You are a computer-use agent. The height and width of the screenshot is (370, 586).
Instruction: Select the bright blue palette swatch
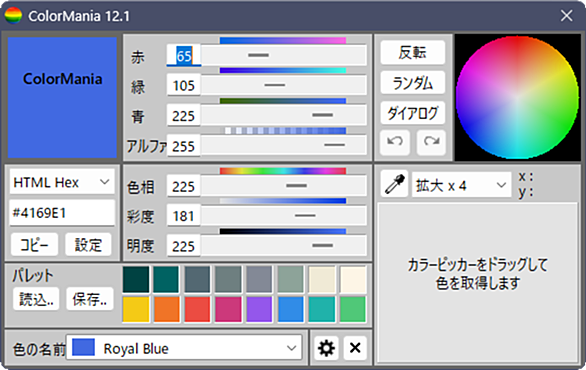point(290,309)
